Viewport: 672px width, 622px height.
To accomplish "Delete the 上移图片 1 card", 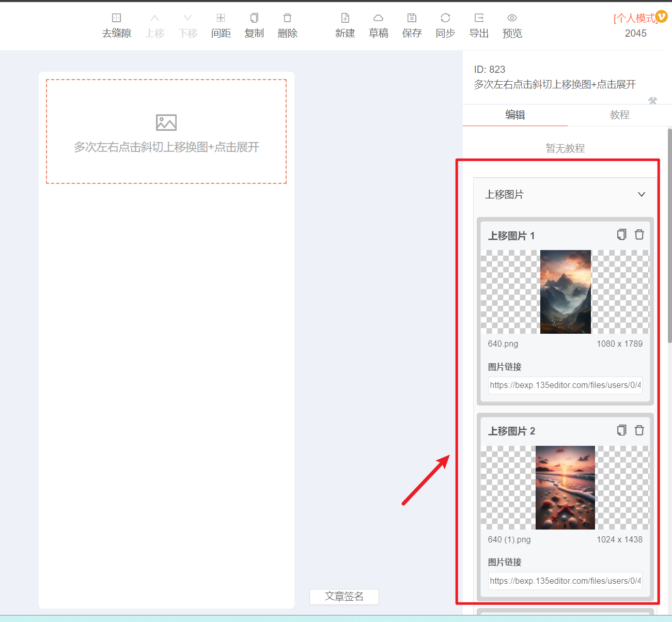I will point(639,235).
